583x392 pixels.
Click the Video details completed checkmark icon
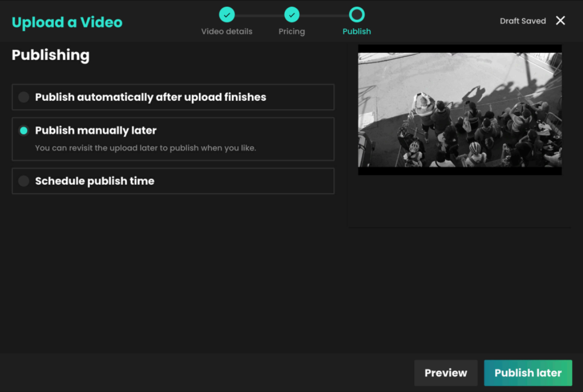227,14
